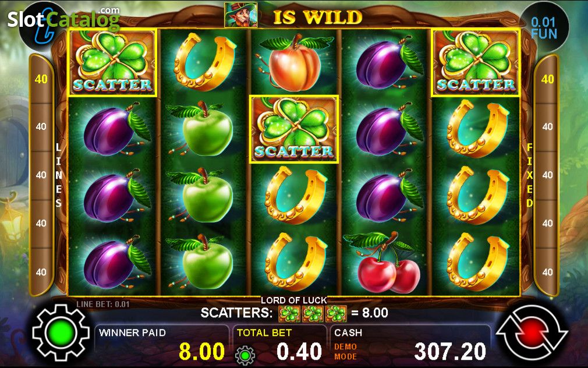The height and width of the screenshot is (368, 588).
Task: Select the red cherries symbol
Action: (385, 263)
